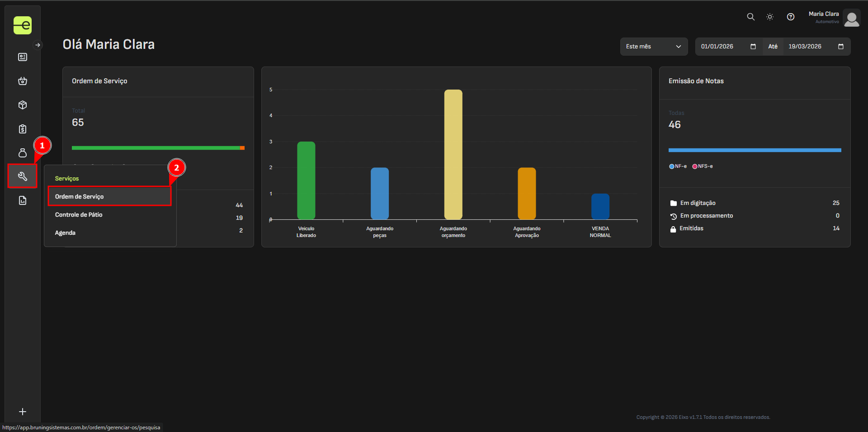Expand the sidebar with arrow button

point(38,45)
